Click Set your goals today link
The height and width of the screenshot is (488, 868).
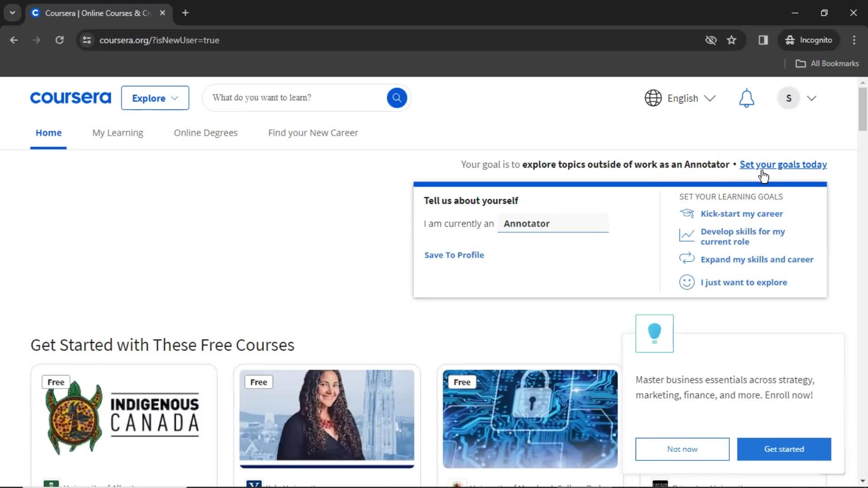point(783,164)
